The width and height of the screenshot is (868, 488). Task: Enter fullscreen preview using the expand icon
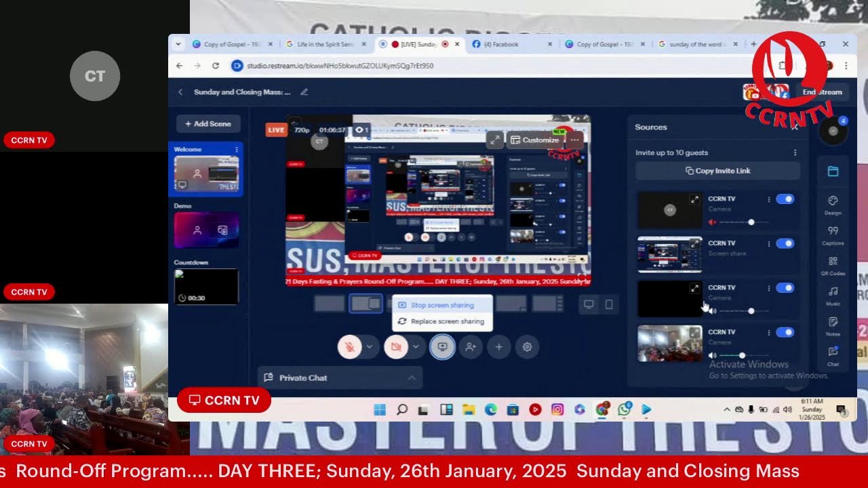(495, 140)
